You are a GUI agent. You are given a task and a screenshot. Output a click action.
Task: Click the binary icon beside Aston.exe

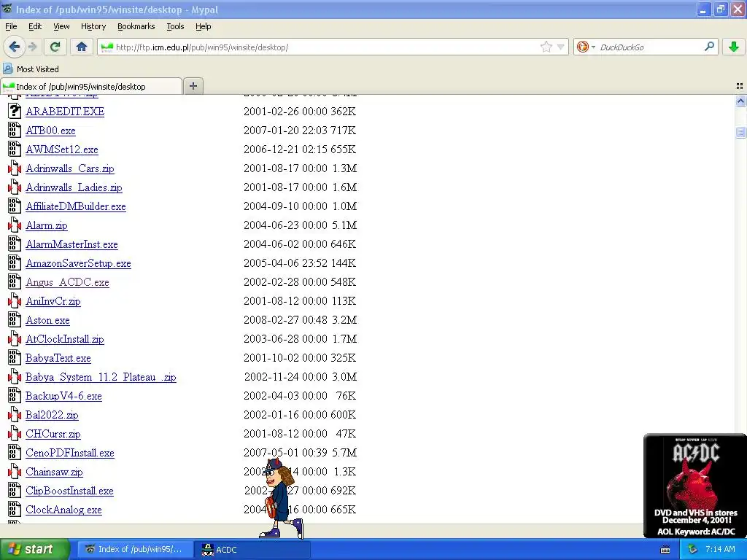pos(15,319)
